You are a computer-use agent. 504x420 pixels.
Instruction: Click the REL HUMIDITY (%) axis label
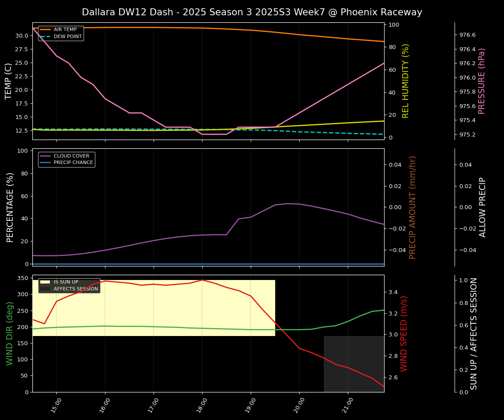tap(406, 81)
